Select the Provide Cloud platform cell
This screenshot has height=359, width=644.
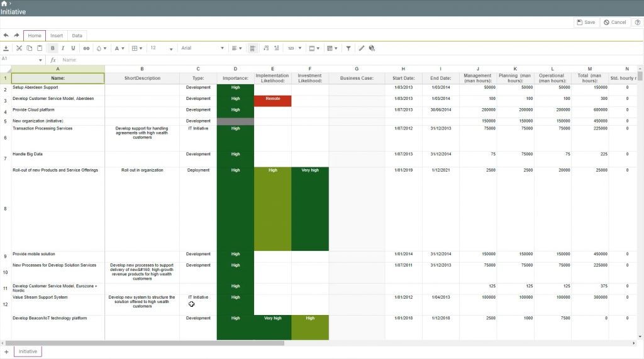coord(58,112)
